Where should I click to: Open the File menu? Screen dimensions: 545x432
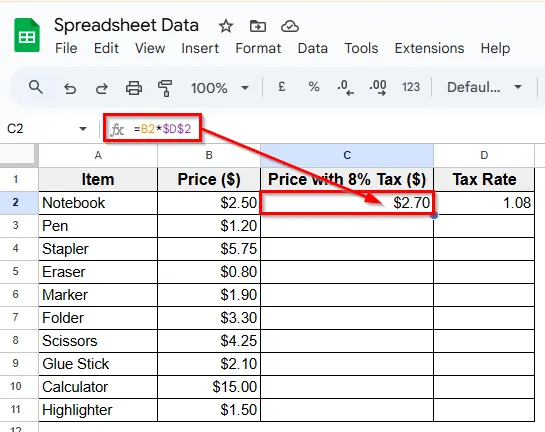pyautogui.click(x=66, y=48)
